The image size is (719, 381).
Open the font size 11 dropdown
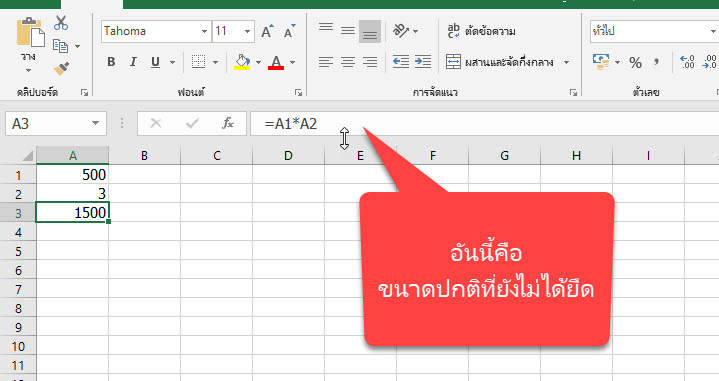click(247, 32)
